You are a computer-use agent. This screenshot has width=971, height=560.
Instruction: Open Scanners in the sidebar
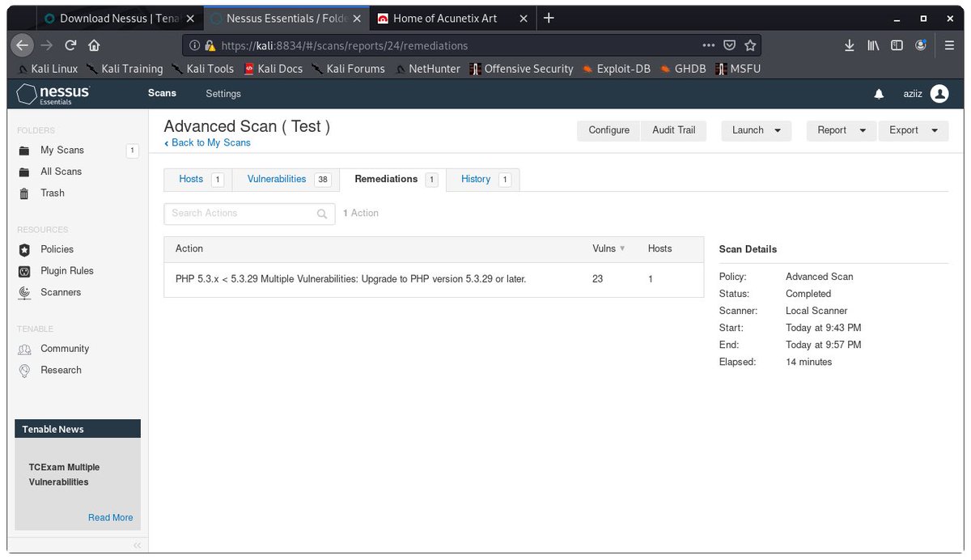(x=61, y=292)
